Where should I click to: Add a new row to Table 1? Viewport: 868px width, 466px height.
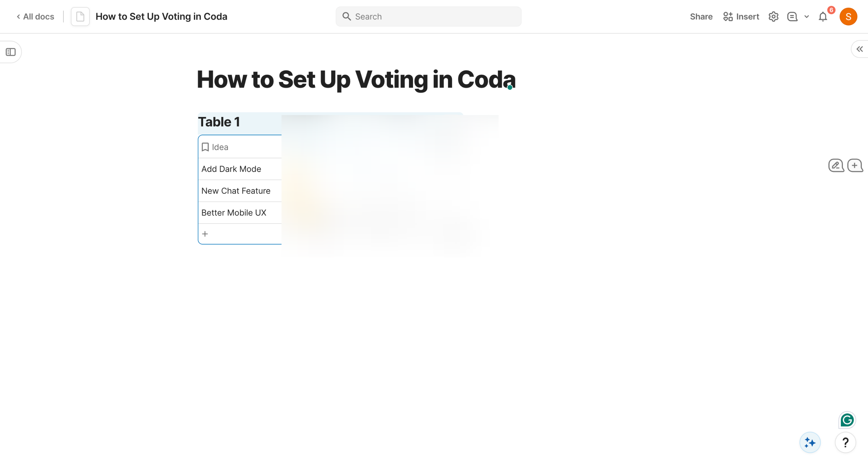click(205, 234)
